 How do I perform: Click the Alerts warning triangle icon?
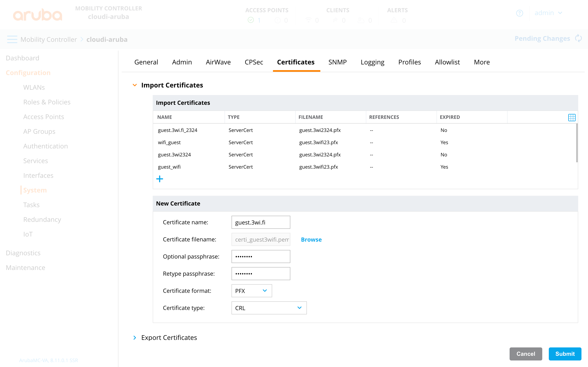coord(394,20)
